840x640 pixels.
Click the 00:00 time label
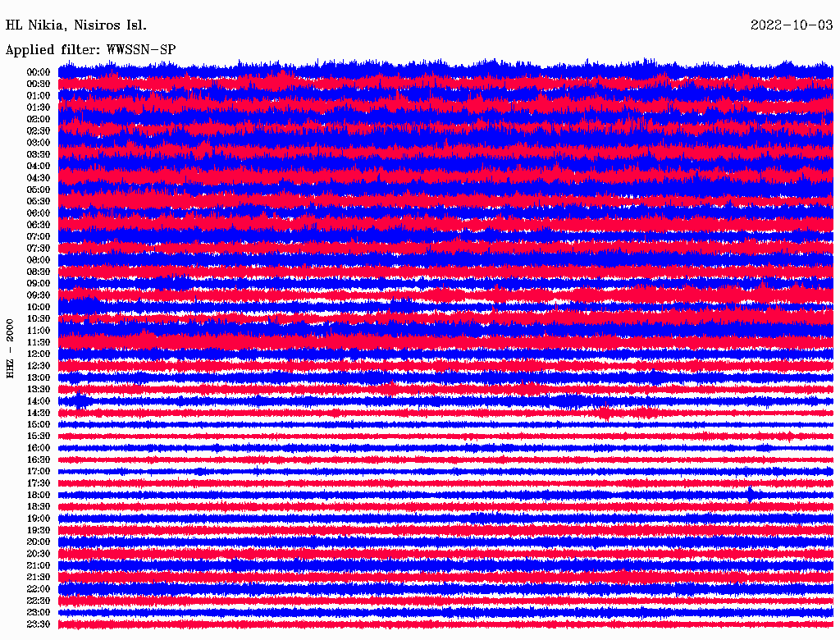coord(39,72)
